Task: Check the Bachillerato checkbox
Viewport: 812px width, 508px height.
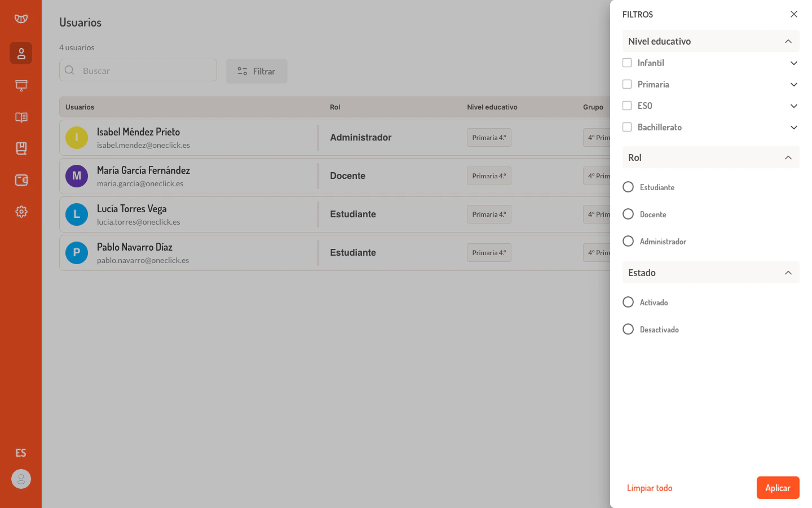Action: point(627,127)
